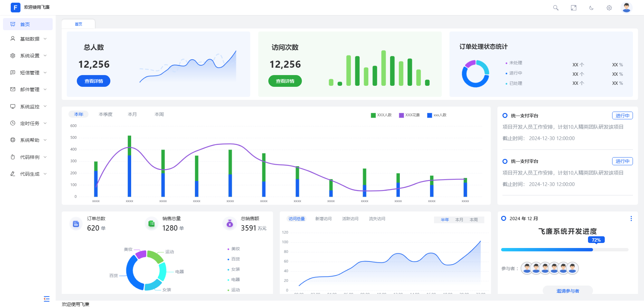Expand the 基础数据 sidebar menu

coord(30,39)
